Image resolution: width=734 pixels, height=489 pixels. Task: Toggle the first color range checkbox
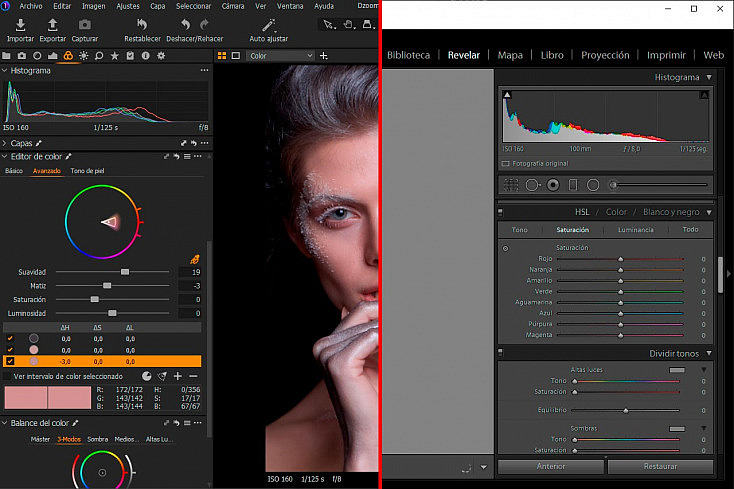(x=10, y=338)
